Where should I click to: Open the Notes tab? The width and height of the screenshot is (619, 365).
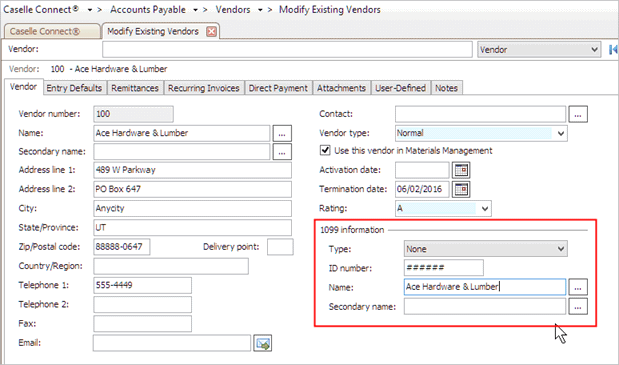tap(446, 88)
